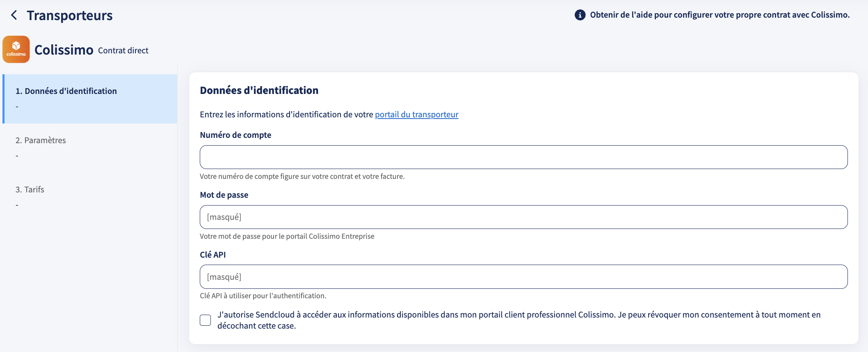
Task: Focus the 'Numéro de compte' input field
Action: tap(523, 157)
